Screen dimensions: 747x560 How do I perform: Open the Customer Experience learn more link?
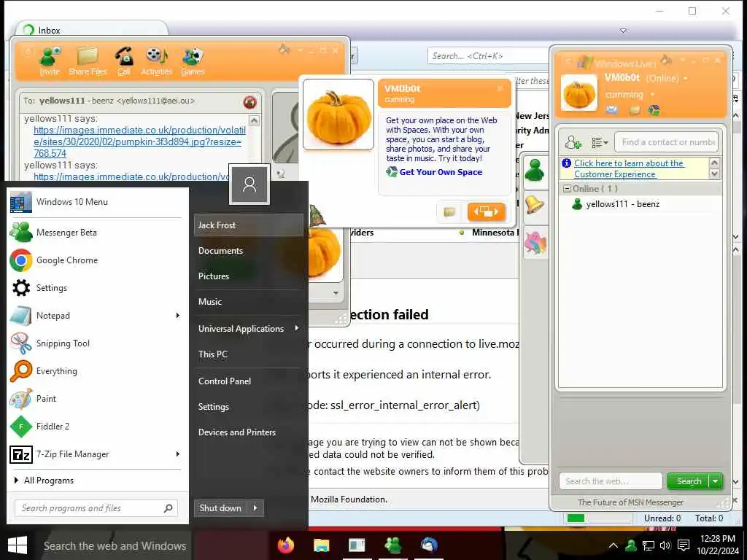[x=629, y=168]
